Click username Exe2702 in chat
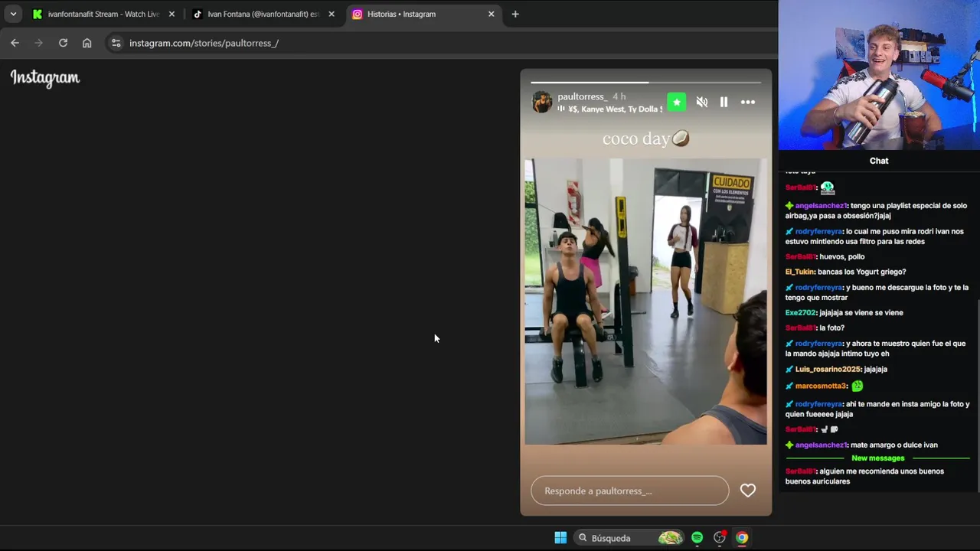 point(801,312)
